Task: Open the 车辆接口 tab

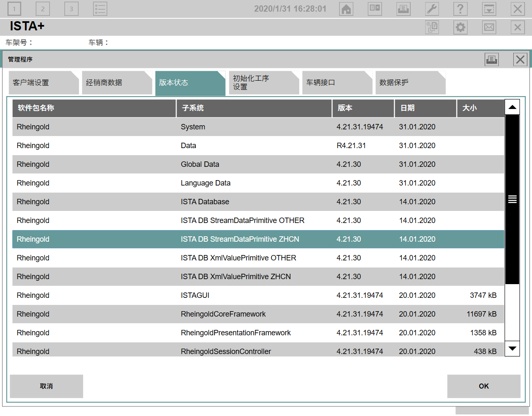Action: click(x=337, y=83)
